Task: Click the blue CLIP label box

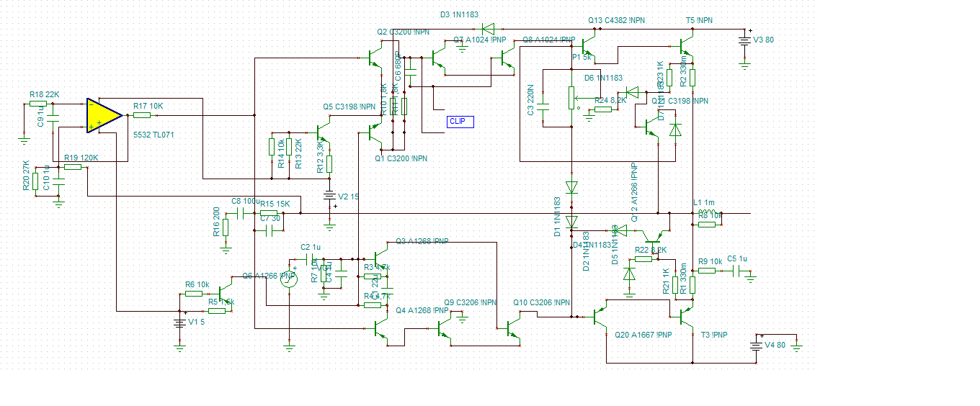Action: point(461,122)
